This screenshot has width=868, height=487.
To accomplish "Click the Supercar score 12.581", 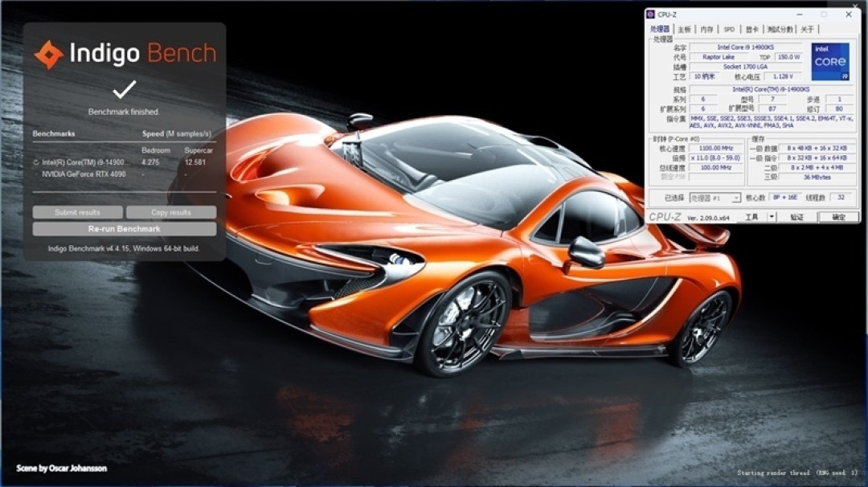I will click(x=195, y=162).
